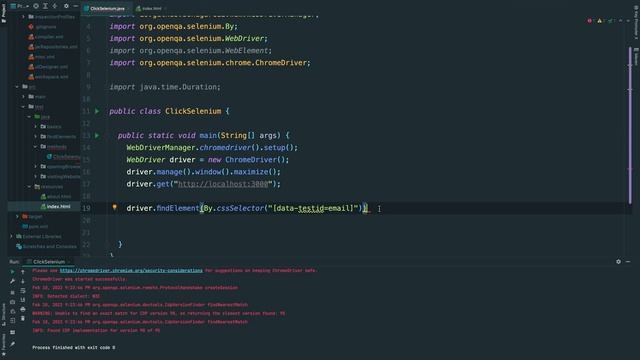Expand the inspectionProfiles folder
The width and height of the screenshot is (640, 360).
pos(23,17)
